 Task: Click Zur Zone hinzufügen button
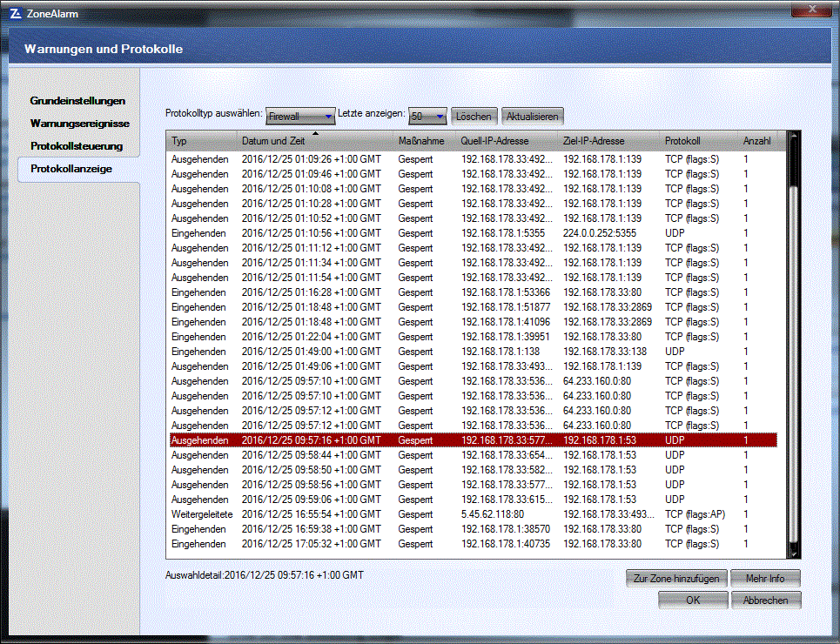coord(676,579)
